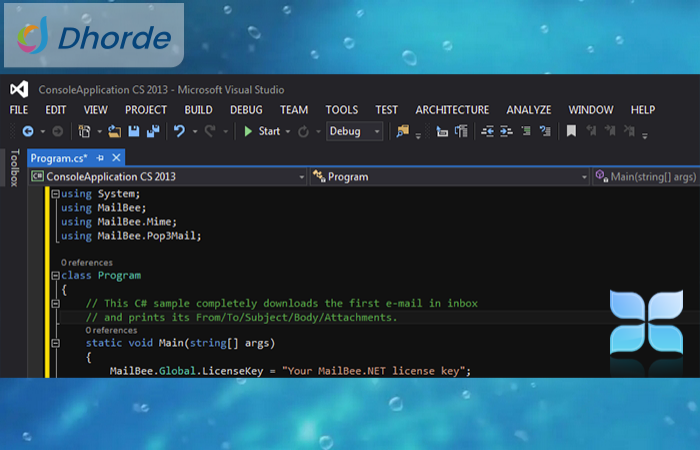700x450 pixels.
Task: Open the Debug solution configuration dropdown
Action: [354, 131]
